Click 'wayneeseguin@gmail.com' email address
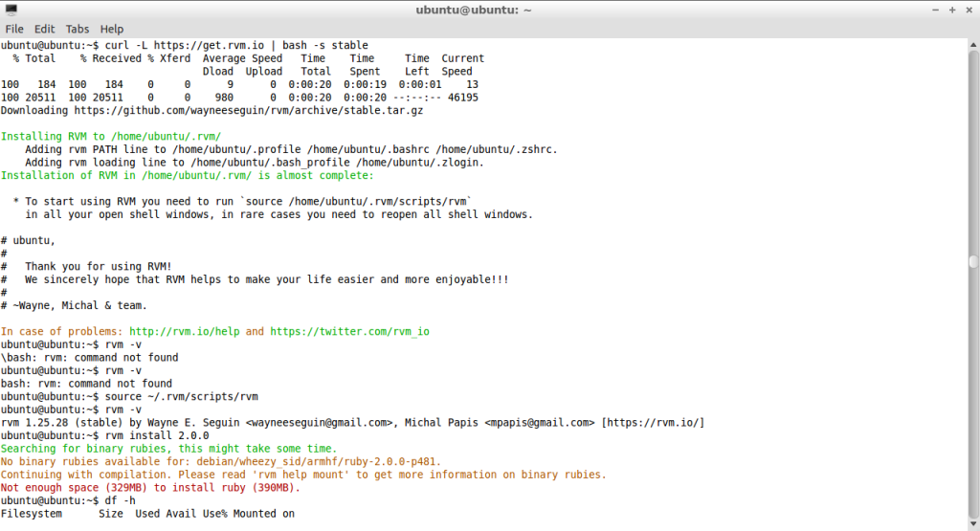This screenshot has width=980, height=531. pos(322,423)
